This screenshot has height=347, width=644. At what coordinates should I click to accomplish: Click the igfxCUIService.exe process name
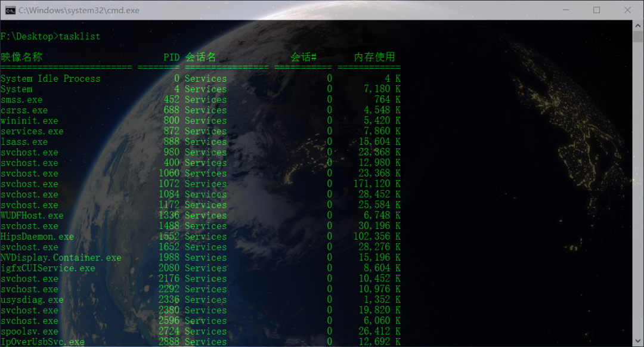coord(48,268)
